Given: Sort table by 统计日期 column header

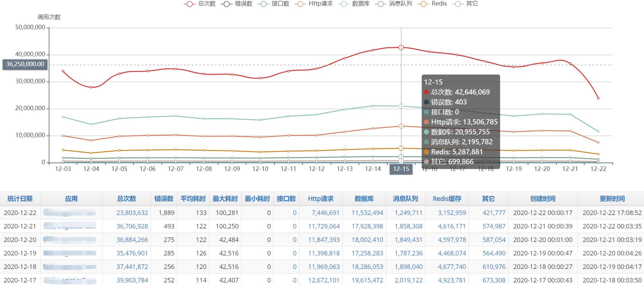Looking at the screenshot, I should coord(20,199).
